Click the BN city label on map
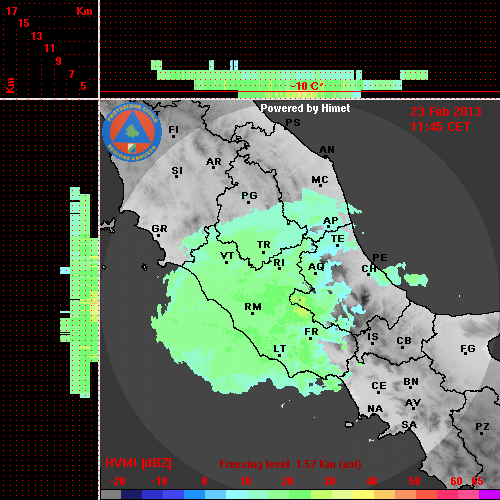The image size is (500, 500). (411, 382)
